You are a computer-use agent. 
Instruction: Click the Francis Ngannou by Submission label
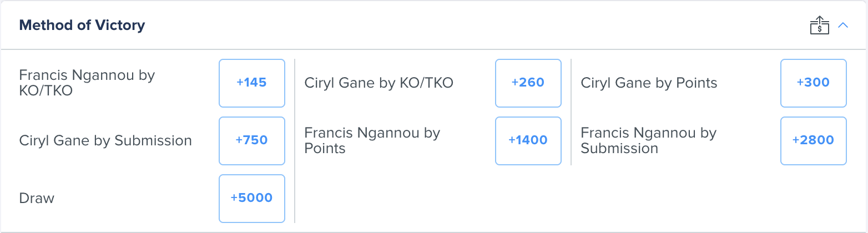click(649, 141)
